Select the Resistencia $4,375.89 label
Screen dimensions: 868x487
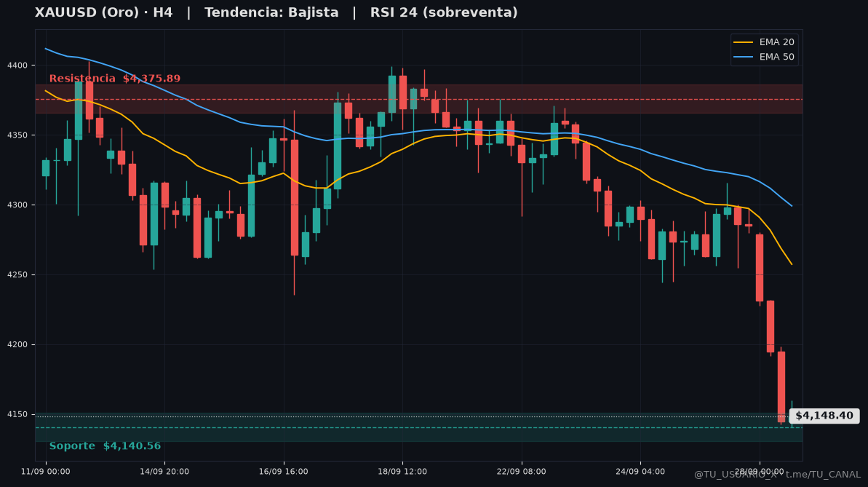coord(114,79)
